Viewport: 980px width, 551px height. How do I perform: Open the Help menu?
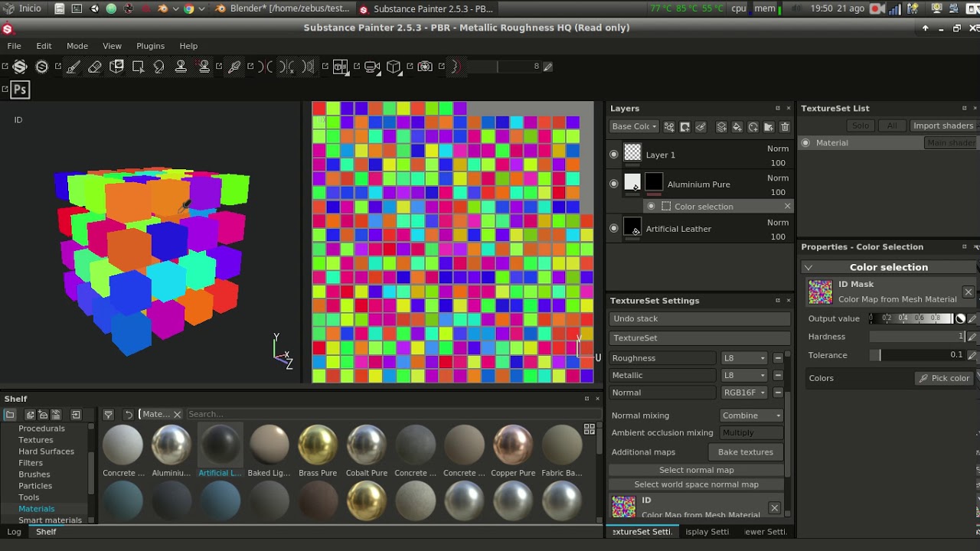click(188, 46)
